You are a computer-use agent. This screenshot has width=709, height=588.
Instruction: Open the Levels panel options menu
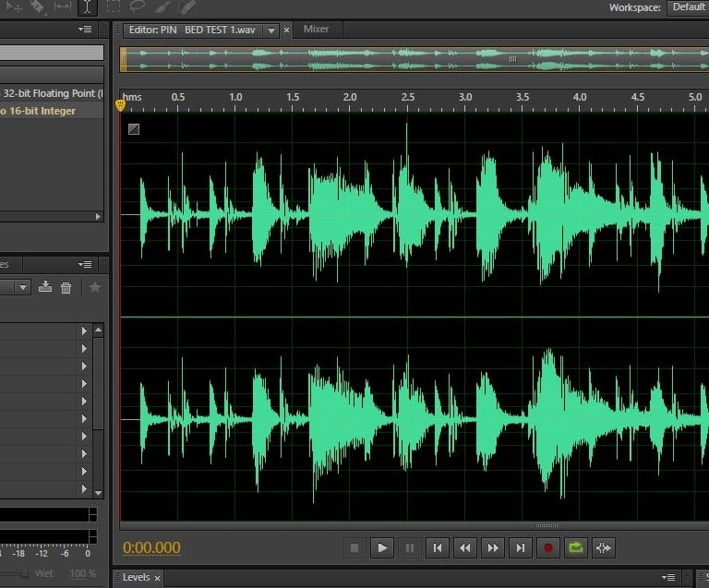click(x=668, y=577)
